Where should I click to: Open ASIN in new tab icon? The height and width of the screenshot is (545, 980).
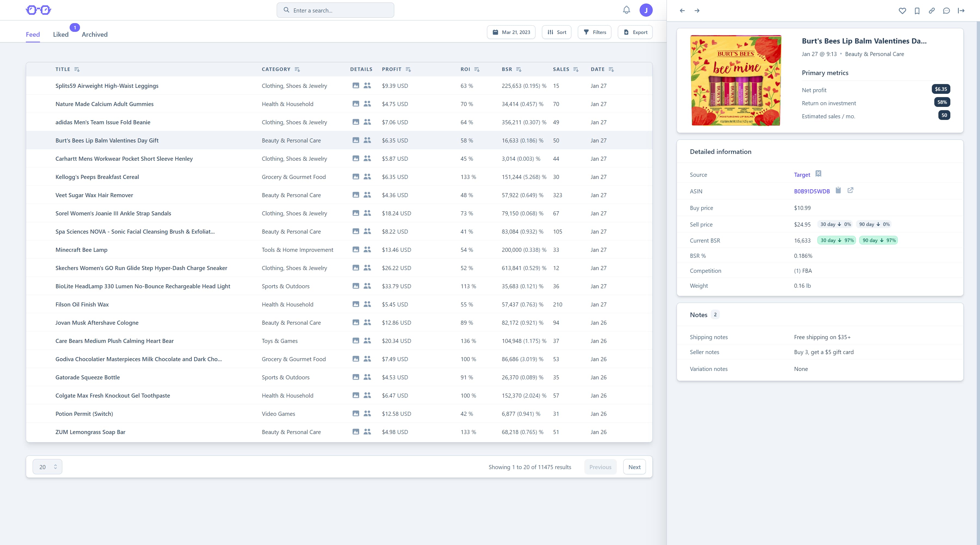pos(850,190)
